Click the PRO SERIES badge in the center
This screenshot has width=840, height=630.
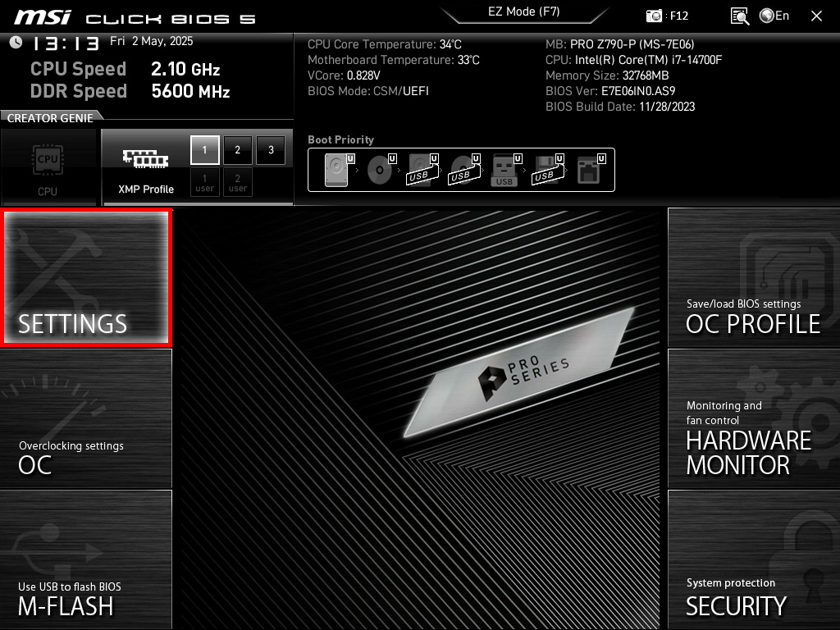coord(519,372)
